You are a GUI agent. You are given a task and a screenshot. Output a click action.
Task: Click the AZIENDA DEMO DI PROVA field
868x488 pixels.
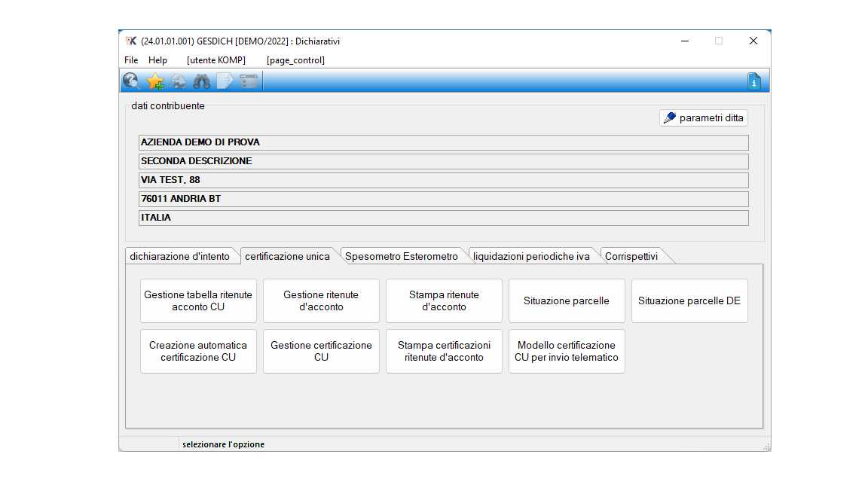coord(443,142)
